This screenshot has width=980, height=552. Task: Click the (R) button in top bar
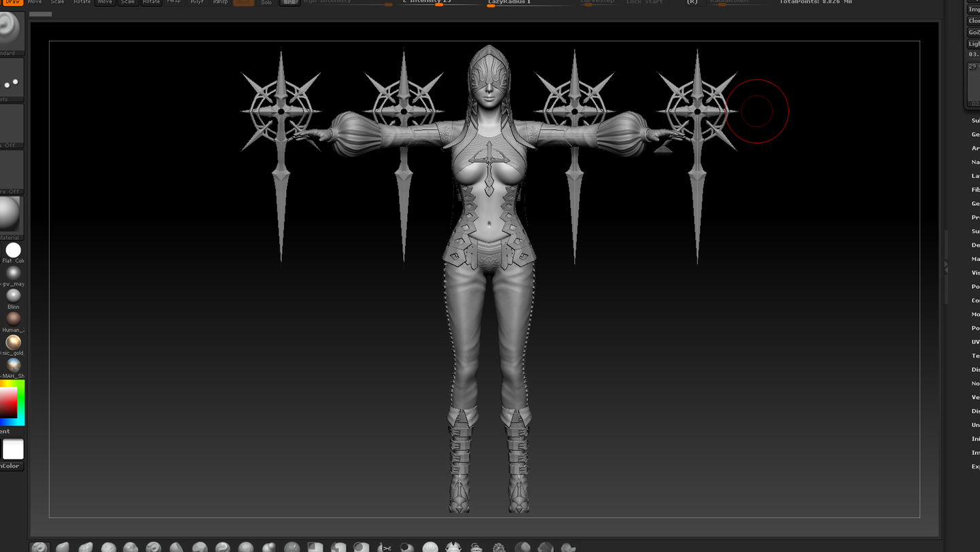(x=692, y=2)
